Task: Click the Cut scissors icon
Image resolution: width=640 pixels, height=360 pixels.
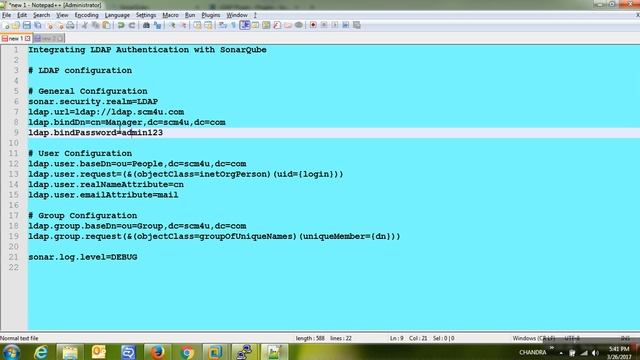Action: click(85, 25)
